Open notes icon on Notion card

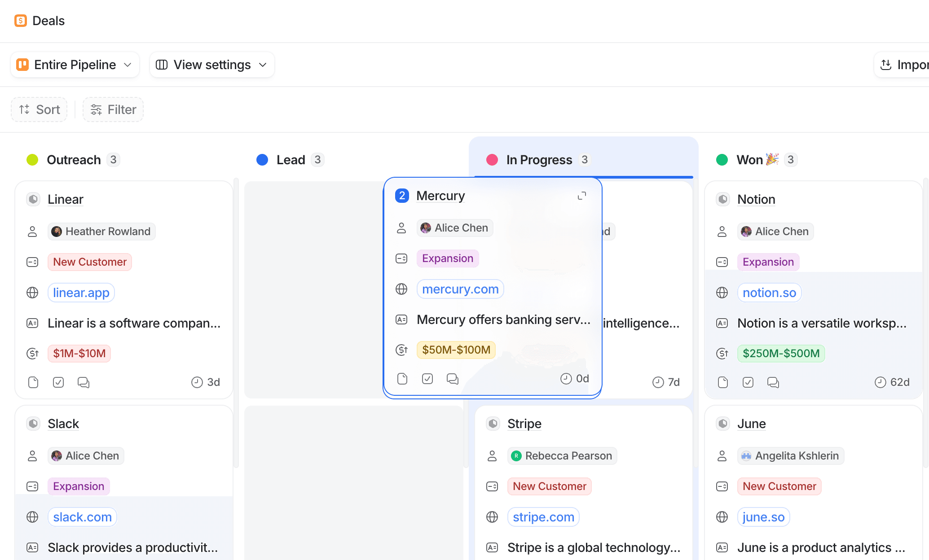click(x=723, y=382)
